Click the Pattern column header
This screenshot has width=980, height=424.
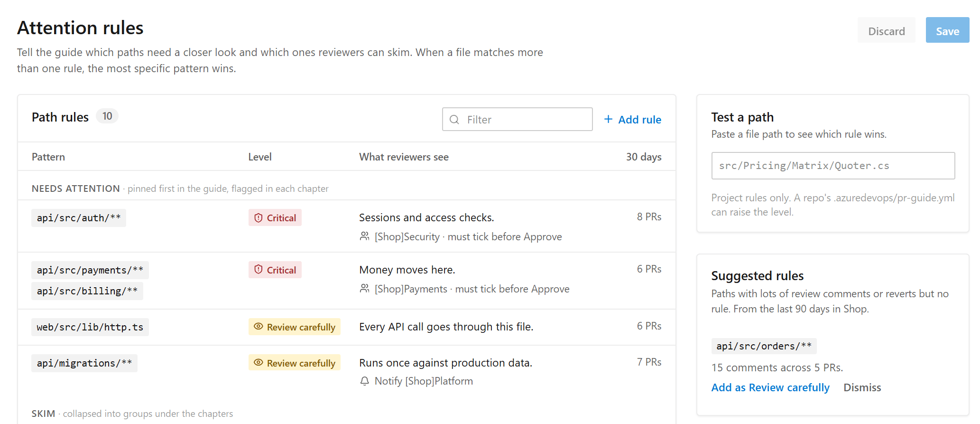[x=48, y=157]
